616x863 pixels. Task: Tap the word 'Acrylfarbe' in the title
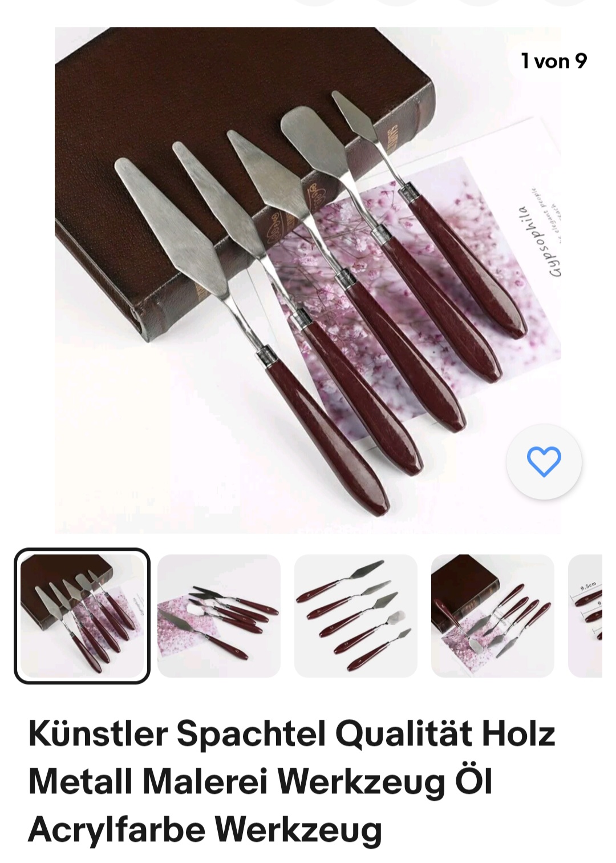coord(116,829)
